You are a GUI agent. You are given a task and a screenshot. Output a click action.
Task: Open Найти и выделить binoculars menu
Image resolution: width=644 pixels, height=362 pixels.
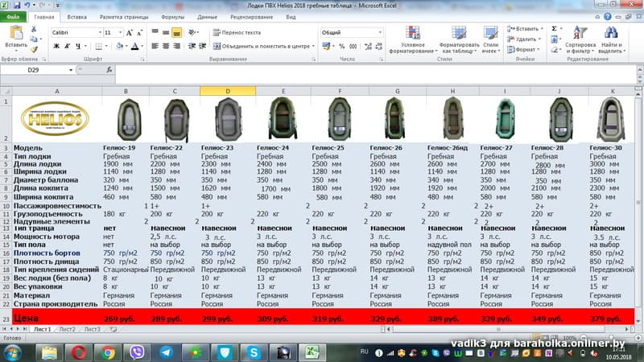tap(611, 39)
